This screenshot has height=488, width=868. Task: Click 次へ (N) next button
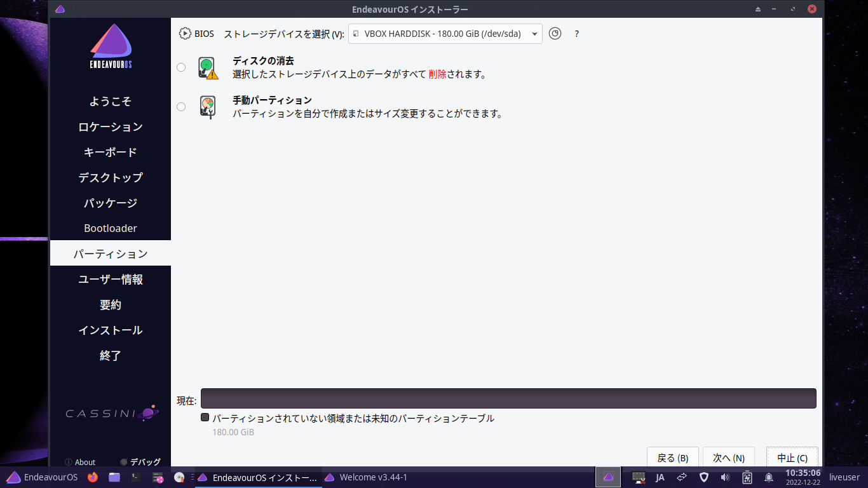click(728, 457)
